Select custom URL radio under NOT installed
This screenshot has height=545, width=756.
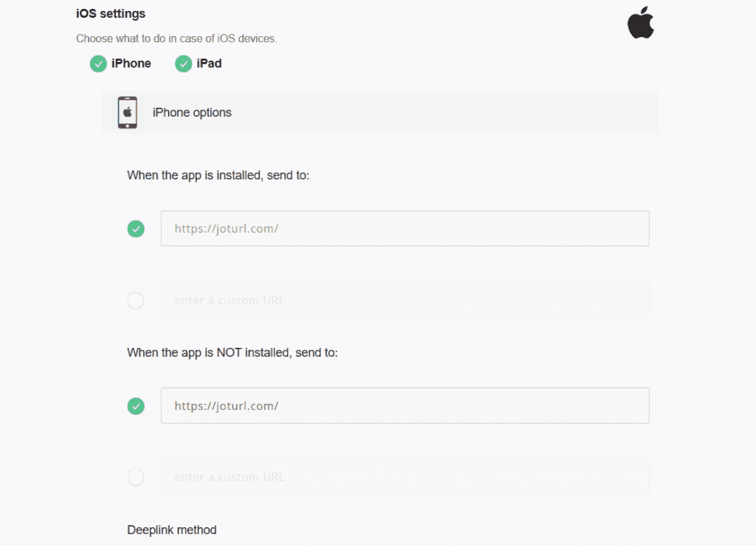(136, 478)
